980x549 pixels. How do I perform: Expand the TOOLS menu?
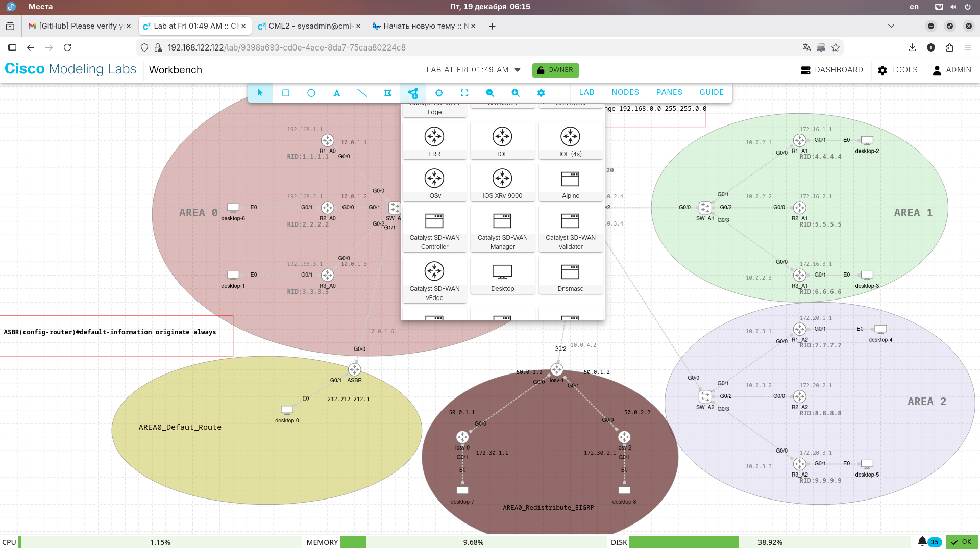pyautogui.click(x=898, y=70)
